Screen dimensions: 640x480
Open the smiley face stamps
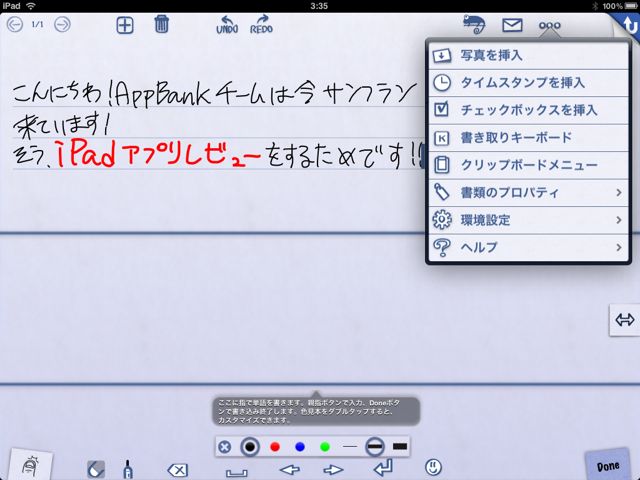click(x=433, y=467)
